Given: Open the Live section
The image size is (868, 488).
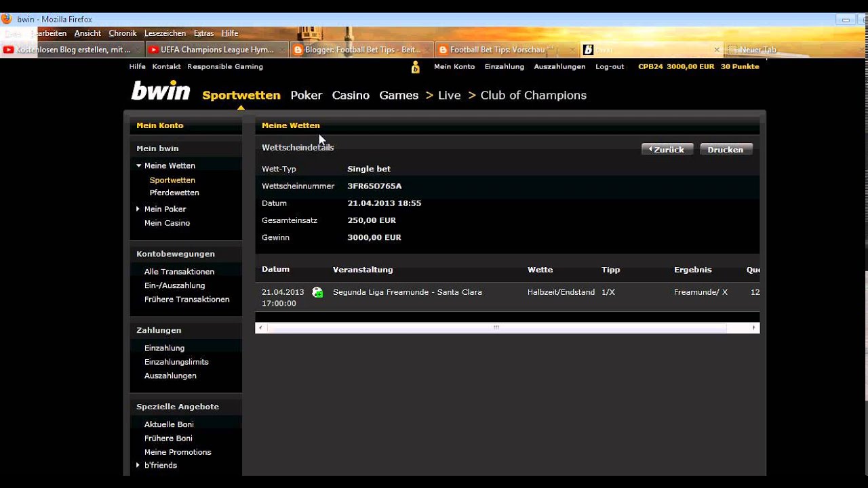Looking at the screenshot, I should pyautogui.click(x=449, y=96).
